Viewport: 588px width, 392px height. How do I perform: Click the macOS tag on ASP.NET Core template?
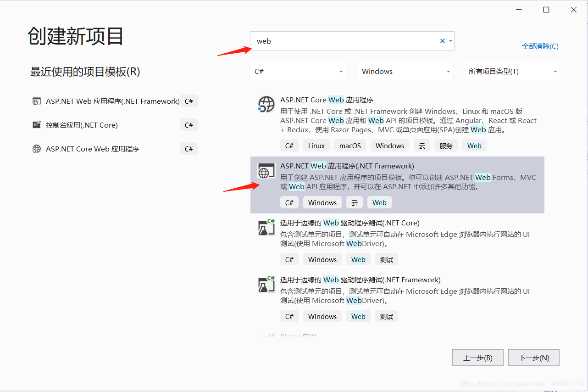click(350, 146)
